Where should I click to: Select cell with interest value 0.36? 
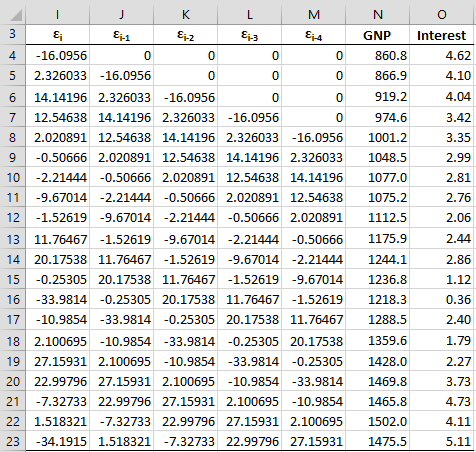coord(442,299)
